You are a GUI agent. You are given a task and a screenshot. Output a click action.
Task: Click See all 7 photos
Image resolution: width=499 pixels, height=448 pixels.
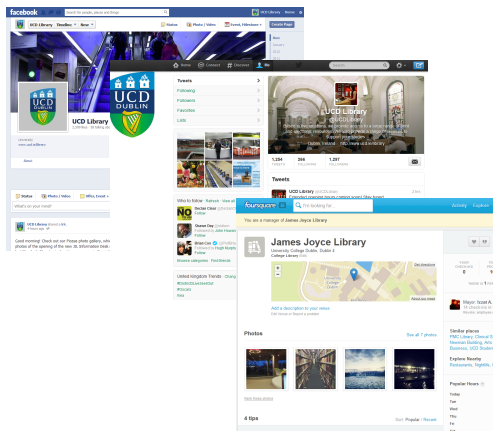pos(421,335)
